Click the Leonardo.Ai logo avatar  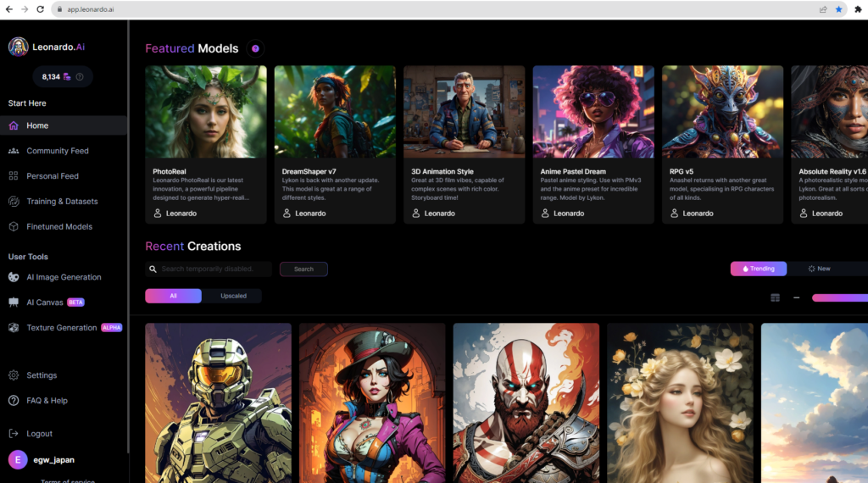(18, 47)
